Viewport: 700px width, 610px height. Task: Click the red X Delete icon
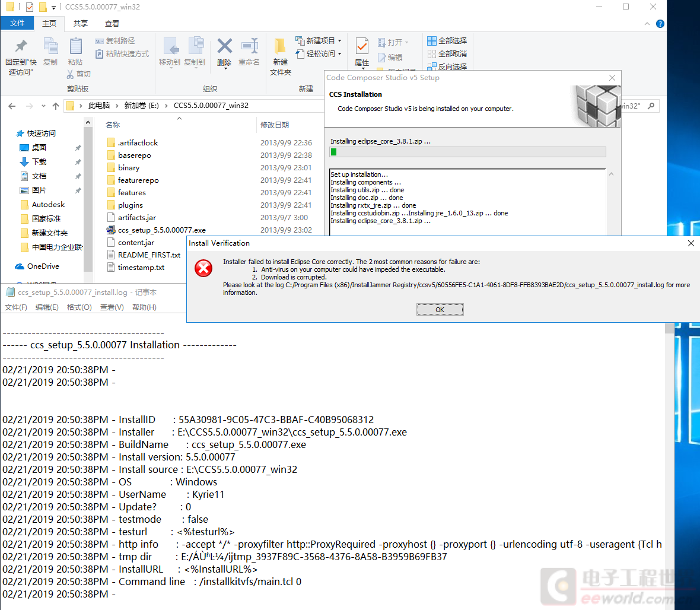pyautogui.click(x=225, y=46)
